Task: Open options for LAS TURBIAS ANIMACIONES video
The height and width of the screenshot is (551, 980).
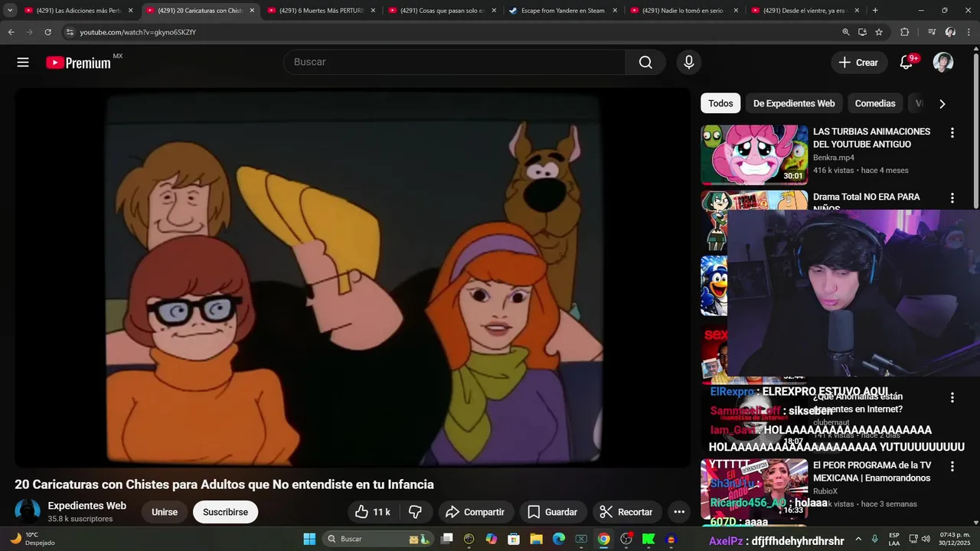Action: pos(952,132)
